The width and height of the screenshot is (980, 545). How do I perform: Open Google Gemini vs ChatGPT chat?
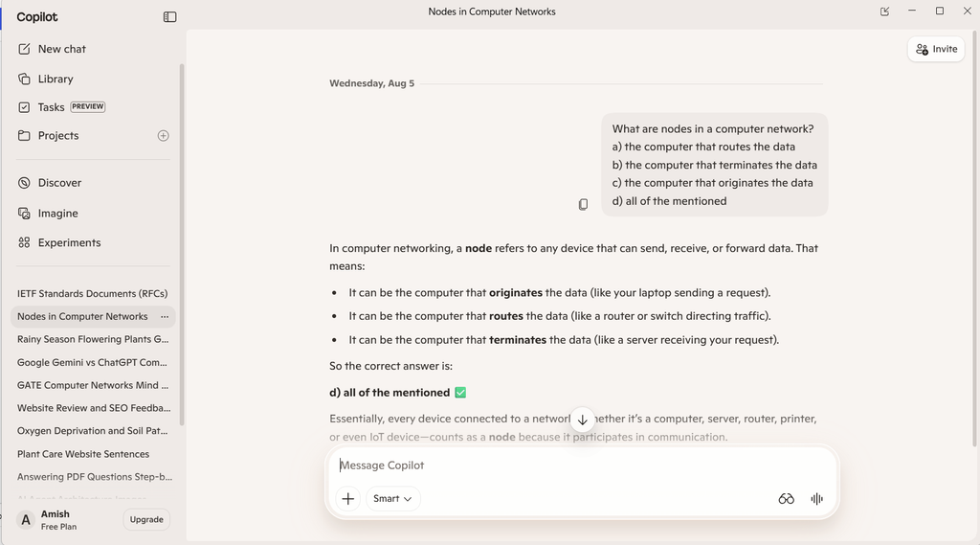[x=93, y=362]
